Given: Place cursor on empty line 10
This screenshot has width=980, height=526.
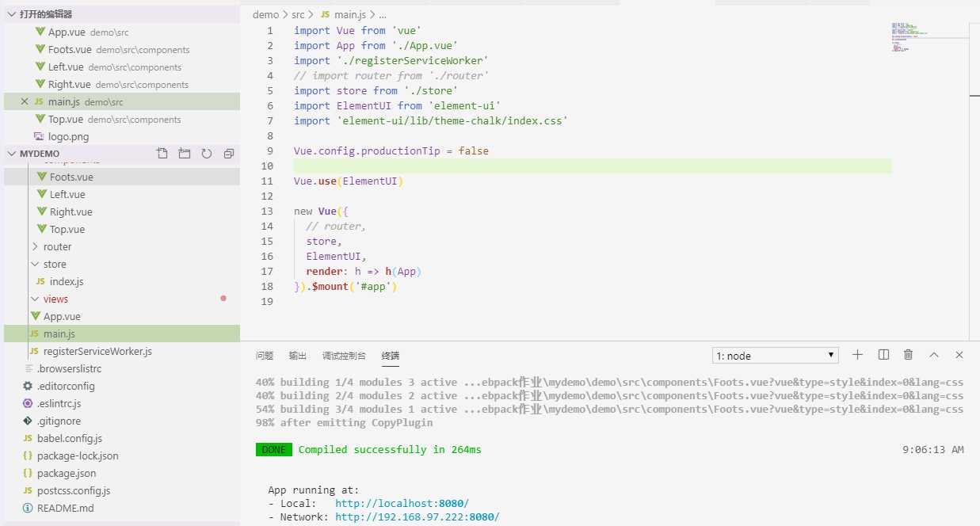Looking at the screenshot, I should (x=592, y=166).
